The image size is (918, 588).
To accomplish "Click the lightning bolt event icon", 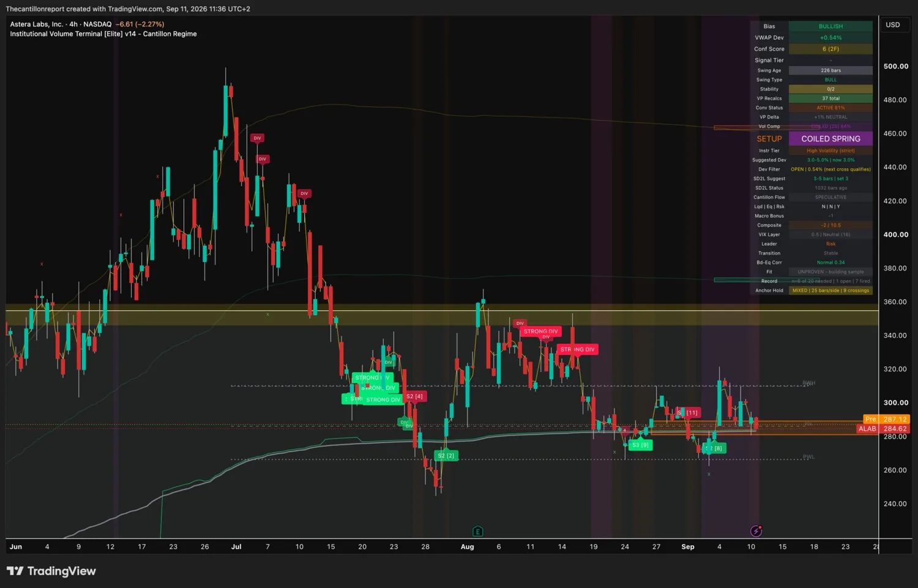I will point(756,530).
